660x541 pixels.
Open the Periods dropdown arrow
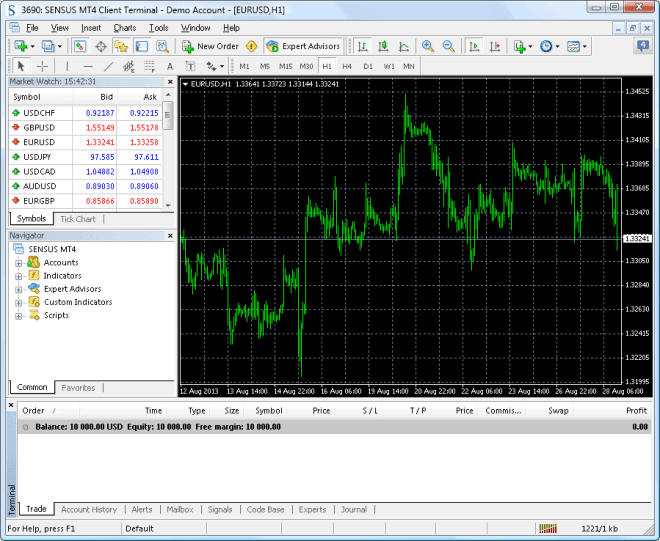[x=557, y=46]
